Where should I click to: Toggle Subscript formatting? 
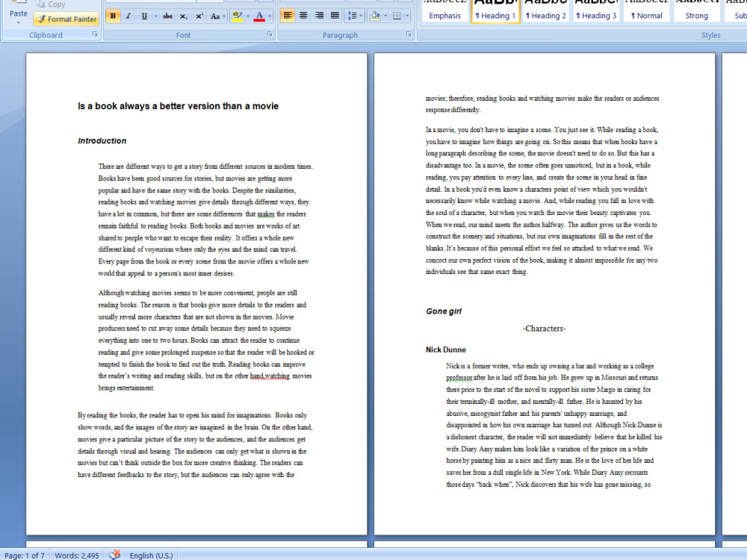click(184, 16)
